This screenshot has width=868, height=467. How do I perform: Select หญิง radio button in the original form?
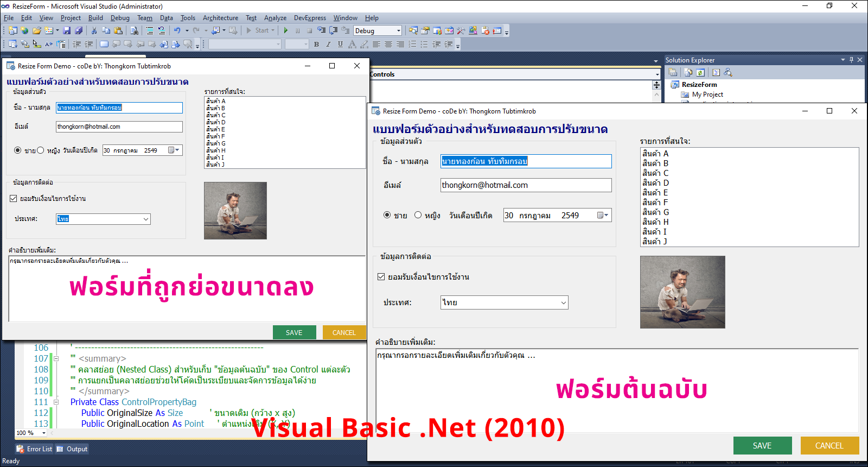click(x=418, y=215)
